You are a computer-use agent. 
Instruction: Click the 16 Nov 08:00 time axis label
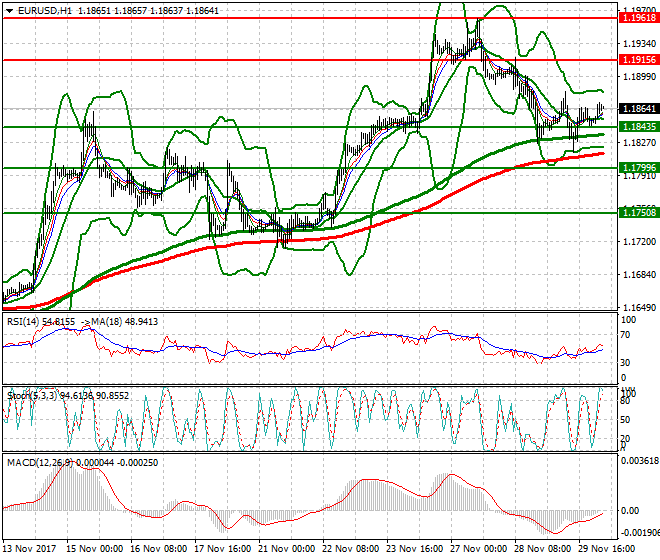tap(159, 549)
